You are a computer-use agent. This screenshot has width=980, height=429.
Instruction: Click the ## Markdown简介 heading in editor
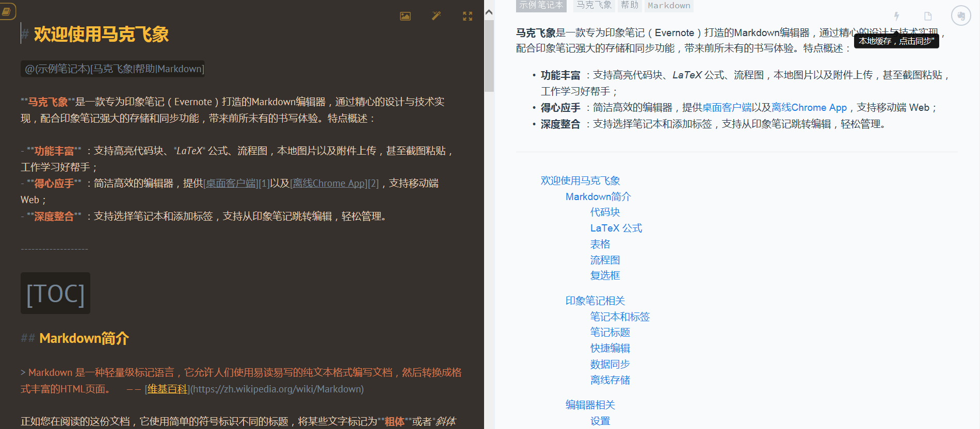coord(75,338)
